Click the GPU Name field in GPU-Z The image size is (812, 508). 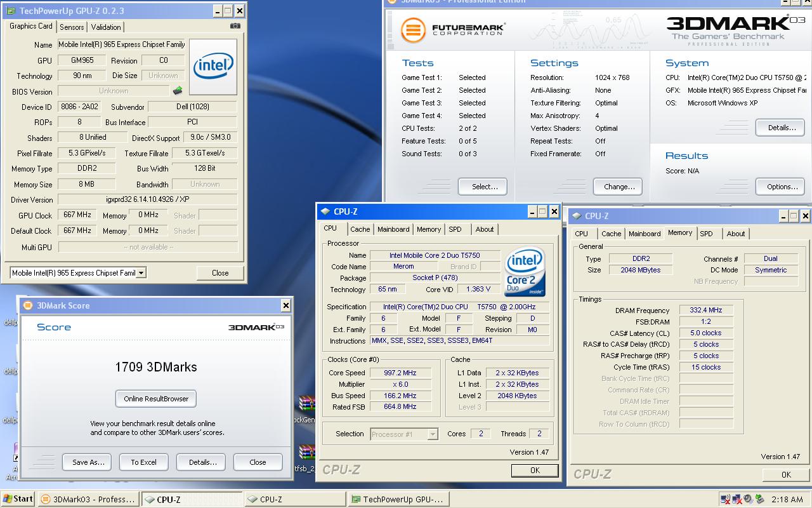(121, 45)
